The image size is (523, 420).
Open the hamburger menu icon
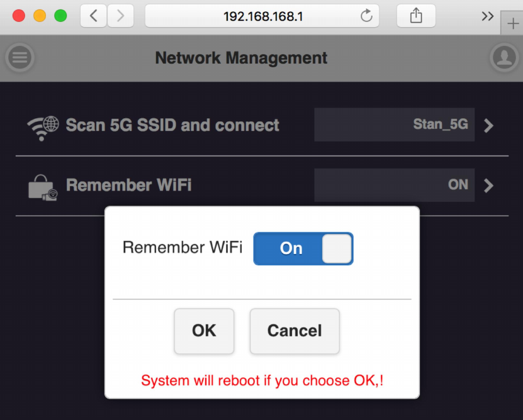click(x=20, y=58)
